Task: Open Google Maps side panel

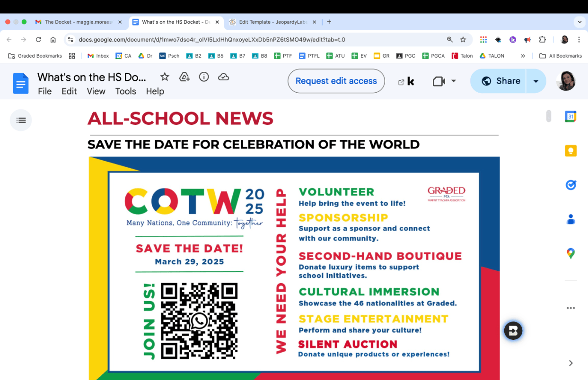Action: coord(571,254)
